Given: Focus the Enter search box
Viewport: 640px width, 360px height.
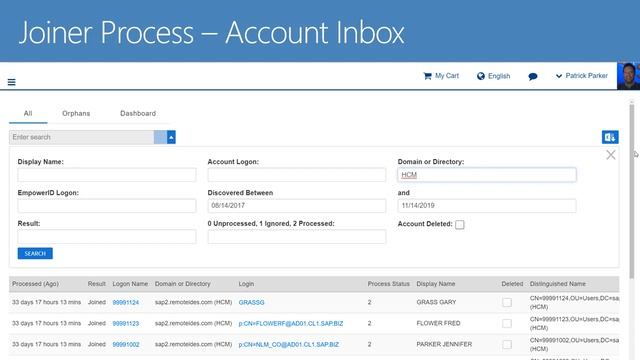Looking at the screenshot, I should [x=82, y=137].
